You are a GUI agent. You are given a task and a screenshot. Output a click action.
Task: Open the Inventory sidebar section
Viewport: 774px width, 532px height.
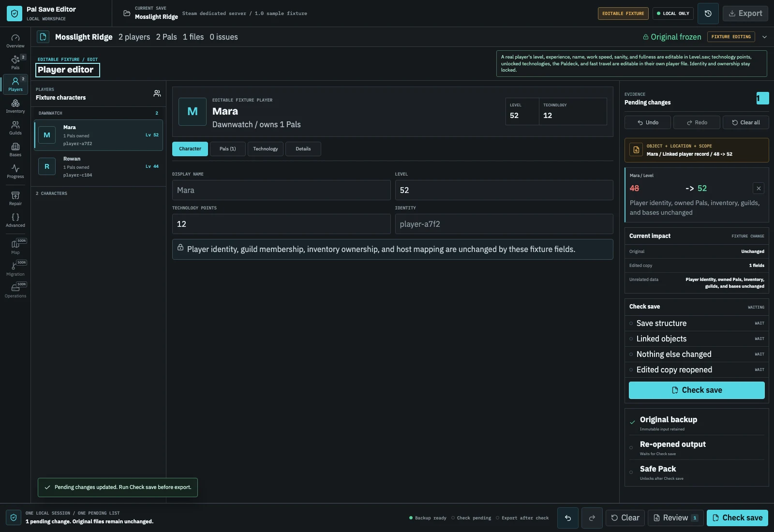click(x=15, y=106)
